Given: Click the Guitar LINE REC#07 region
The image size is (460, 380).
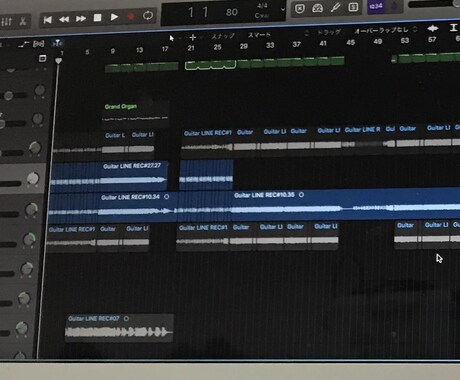Looking at the screenshot, I should [x=119, y=328].
